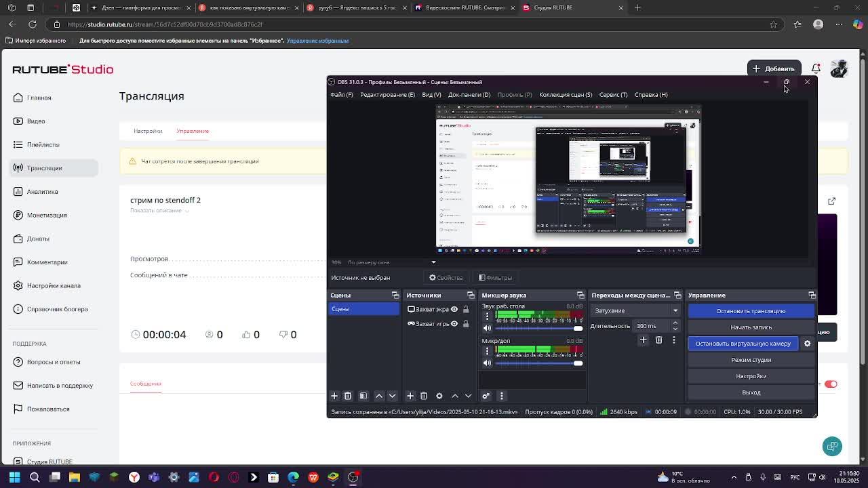This screenshot has width=868, height=488.
Task: Remove selected source in Sources panel
Action: pyautogui.click(x=424, y=396)
